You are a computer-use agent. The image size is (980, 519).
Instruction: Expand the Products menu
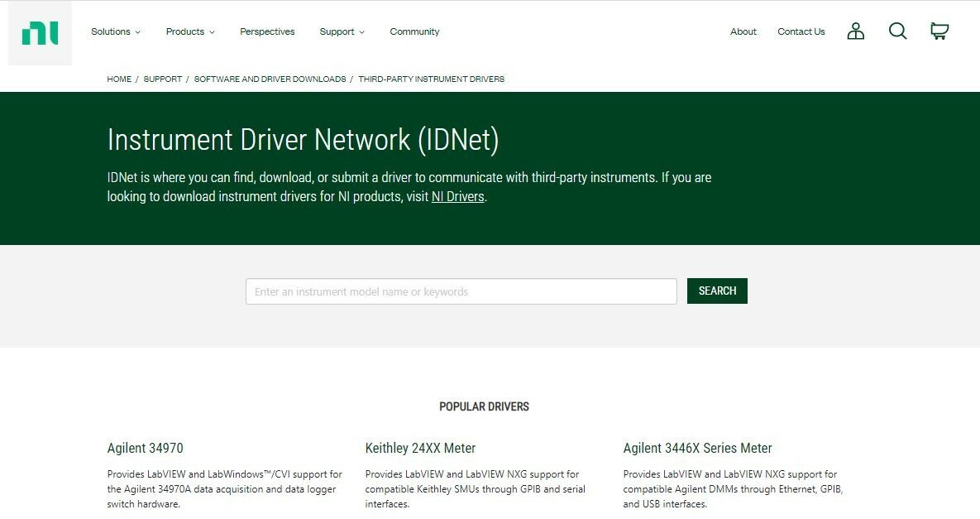tap(190, 31)
